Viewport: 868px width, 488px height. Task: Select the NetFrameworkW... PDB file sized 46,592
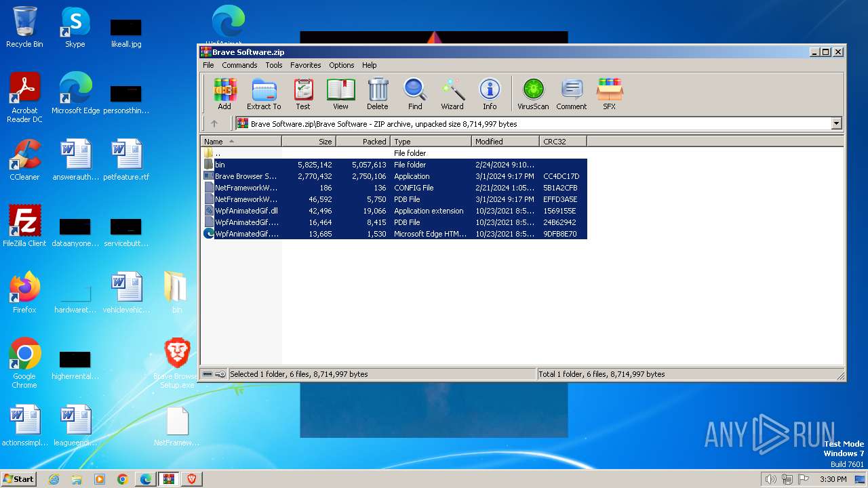pyautogui.click(x=395, y=199)
